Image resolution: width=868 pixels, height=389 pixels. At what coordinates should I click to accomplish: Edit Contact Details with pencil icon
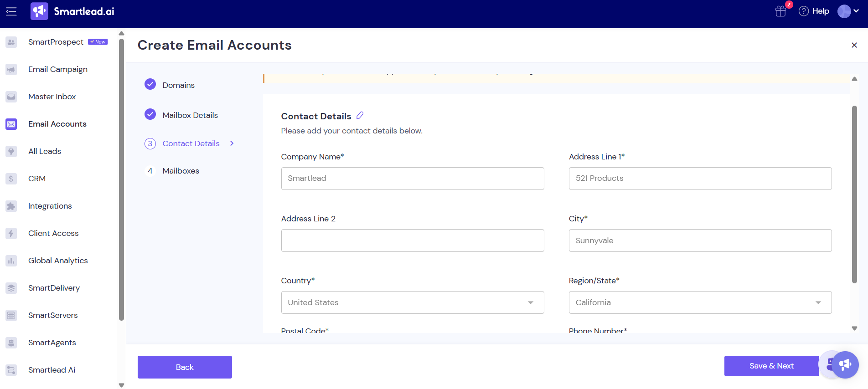[360, 116]
